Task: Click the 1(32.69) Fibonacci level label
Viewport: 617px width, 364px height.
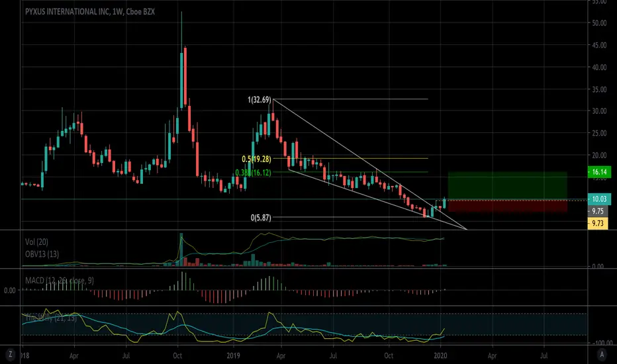Action: point(260,100)
